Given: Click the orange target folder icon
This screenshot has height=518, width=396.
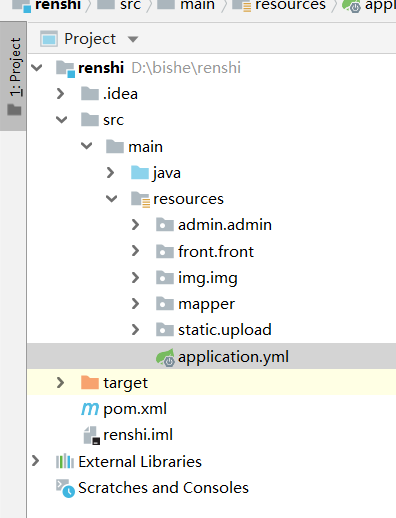Looking at the screenshot, I should click(x=90, y=382).
